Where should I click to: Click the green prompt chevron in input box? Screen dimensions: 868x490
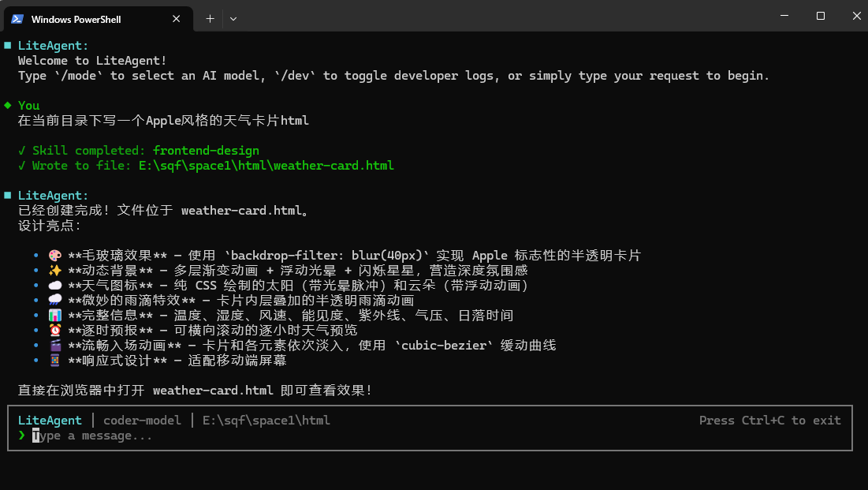(x=22, y=436)
